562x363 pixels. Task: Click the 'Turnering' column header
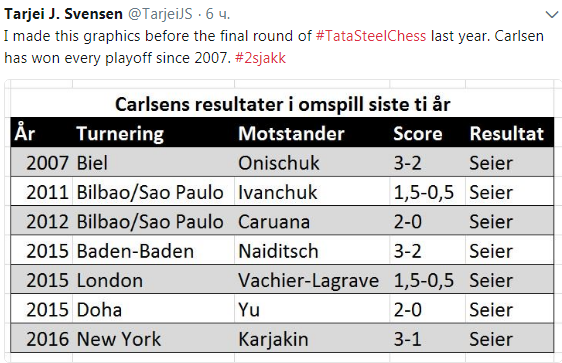pos(120,134)
